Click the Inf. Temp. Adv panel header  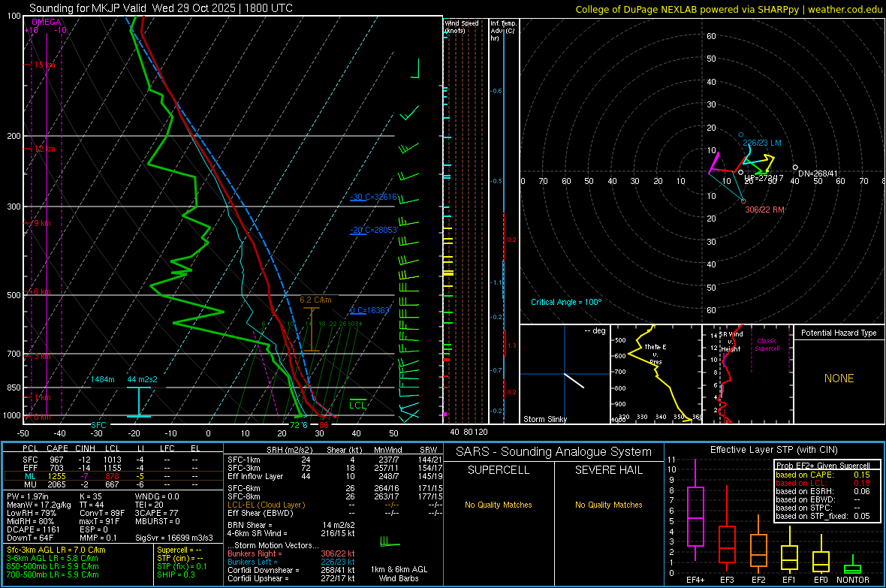tap(503, 31)
